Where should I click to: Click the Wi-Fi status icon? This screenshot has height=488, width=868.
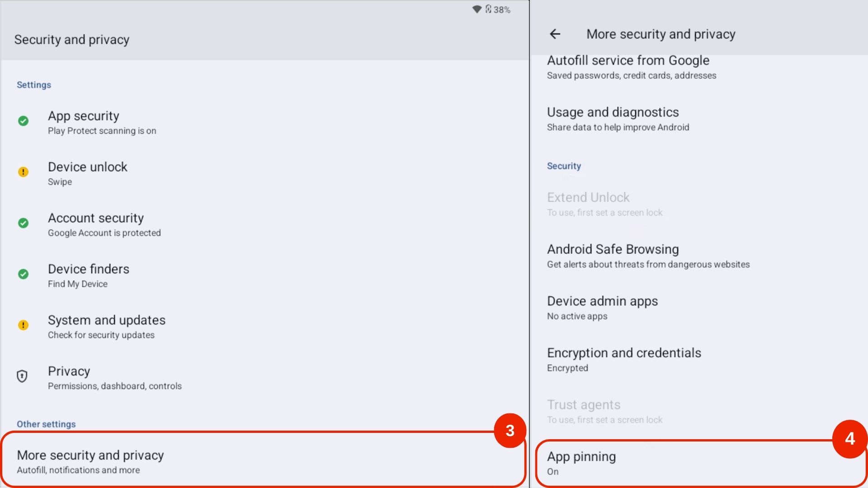476,9
